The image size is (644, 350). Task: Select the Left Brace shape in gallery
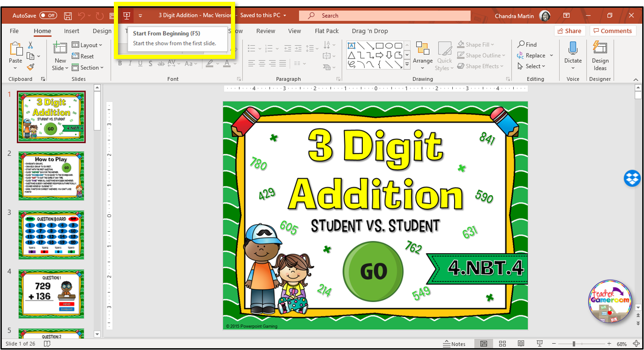point(379,65)
